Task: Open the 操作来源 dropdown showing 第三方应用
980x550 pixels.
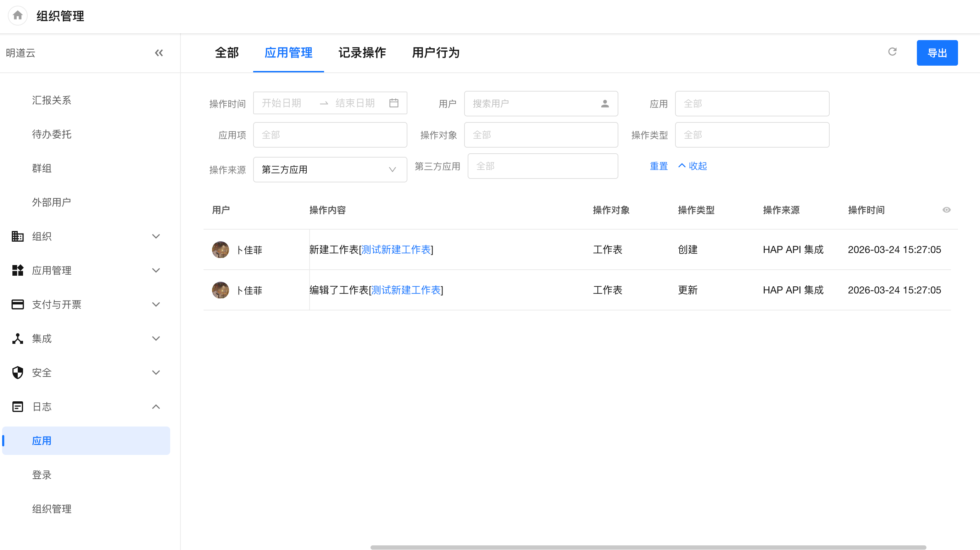Action: (330, 169)
